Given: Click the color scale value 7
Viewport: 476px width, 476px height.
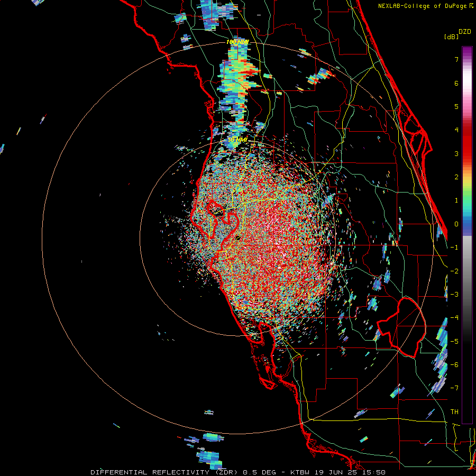Looking at the screenshot, I should [456, 59].
